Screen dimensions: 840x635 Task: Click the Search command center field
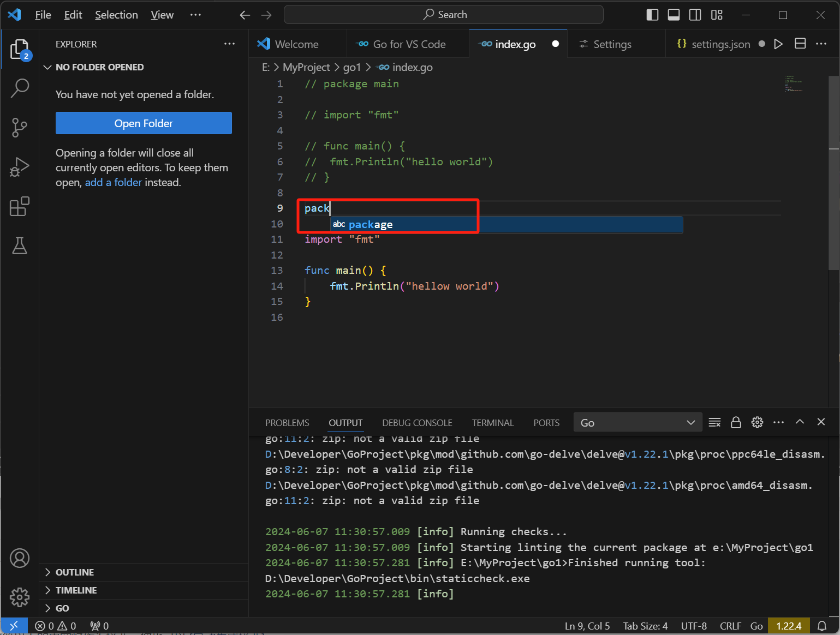coord(444,15)
